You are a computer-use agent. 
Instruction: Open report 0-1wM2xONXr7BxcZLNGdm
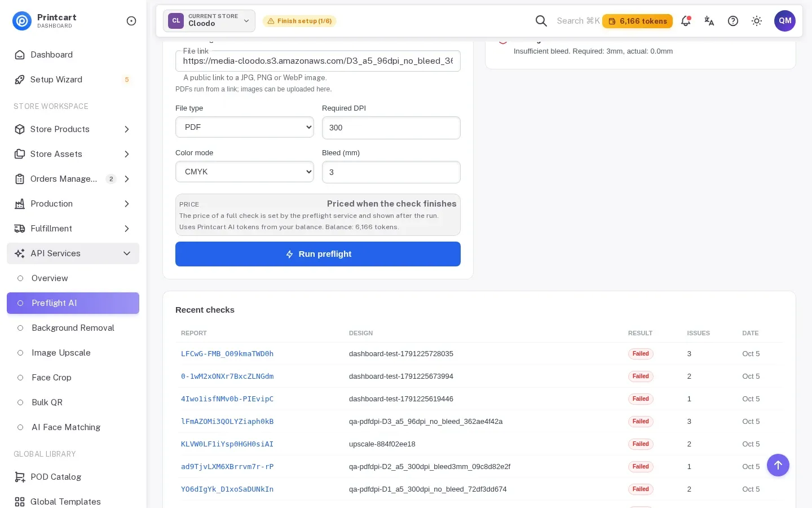pos(227,376)
